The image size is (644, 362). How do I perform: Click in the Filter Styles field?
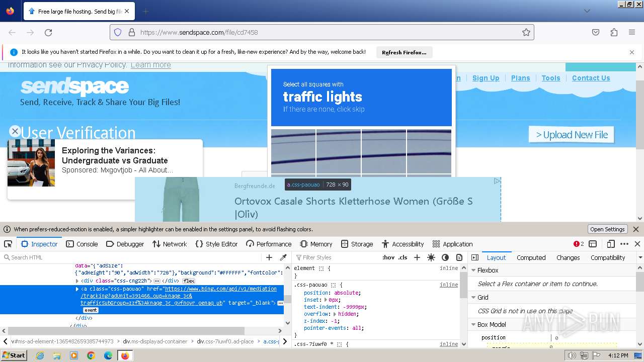[x=337, y=257]
